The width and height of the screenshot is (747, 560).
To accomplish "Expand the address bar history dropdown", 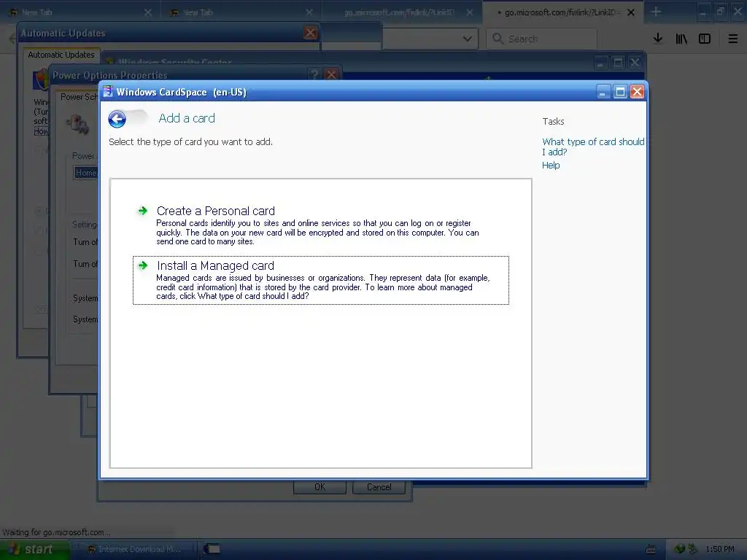I will (467, 39).
